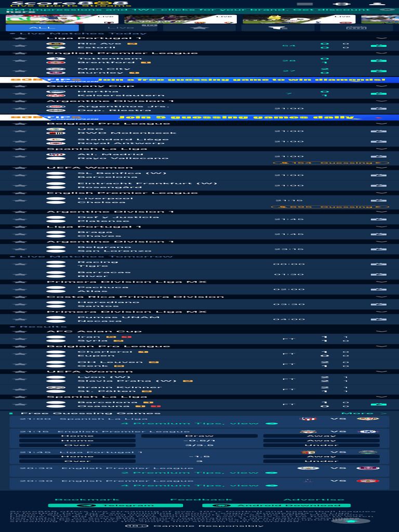
Task: Favorite the Rio Ave vs Estoril match star
Action: (21, 46)
